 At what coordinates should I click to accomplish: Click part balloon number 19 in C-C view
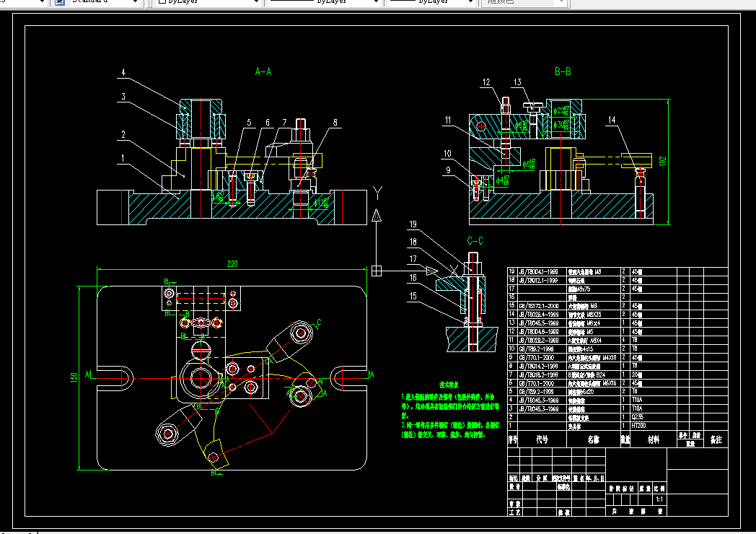tap(413, 224)
